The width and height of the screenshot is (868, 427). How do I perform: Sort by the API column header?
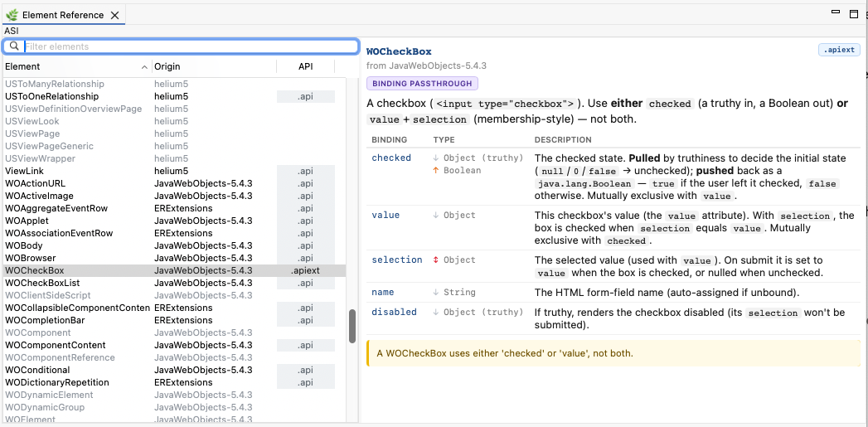[306, 66]
